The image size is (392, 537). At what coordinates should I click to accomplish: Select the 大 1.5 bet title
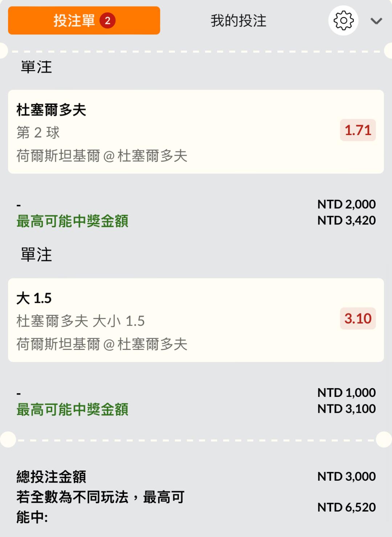(34, 298)
